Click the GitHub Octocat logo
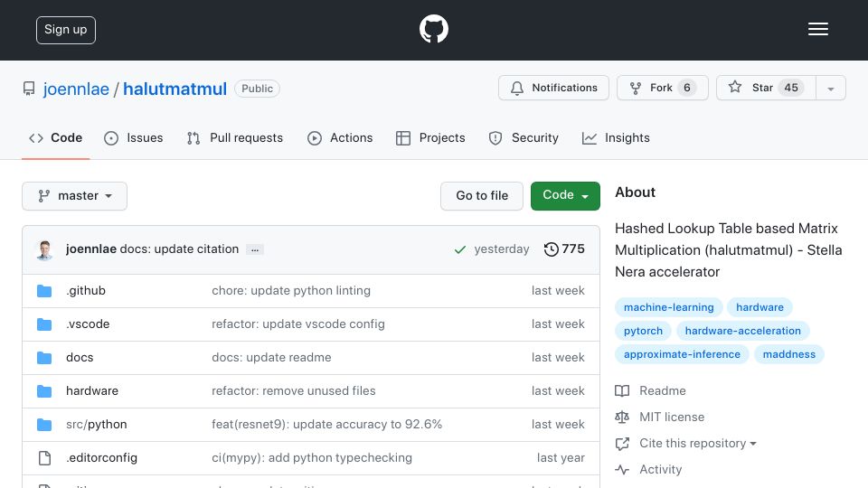868x488 pixels. click(x=433, y=29)
